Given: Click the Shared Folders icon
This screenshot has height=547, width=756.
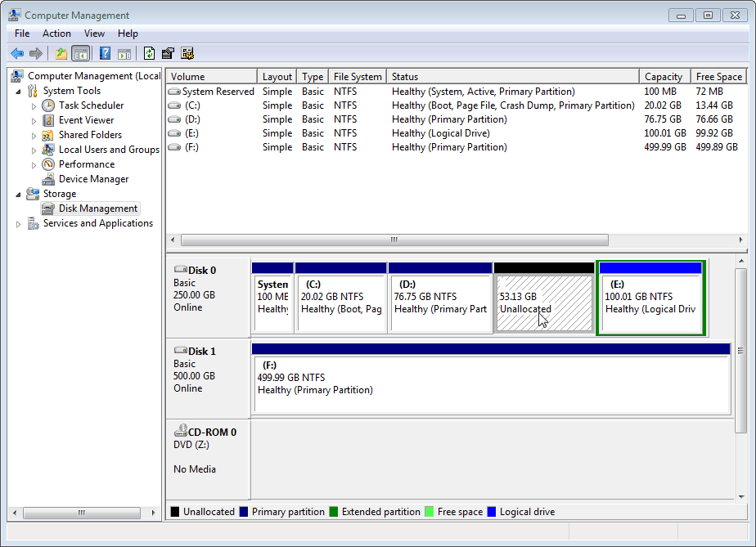Looking at the screenshot, I should coord(47,135).
